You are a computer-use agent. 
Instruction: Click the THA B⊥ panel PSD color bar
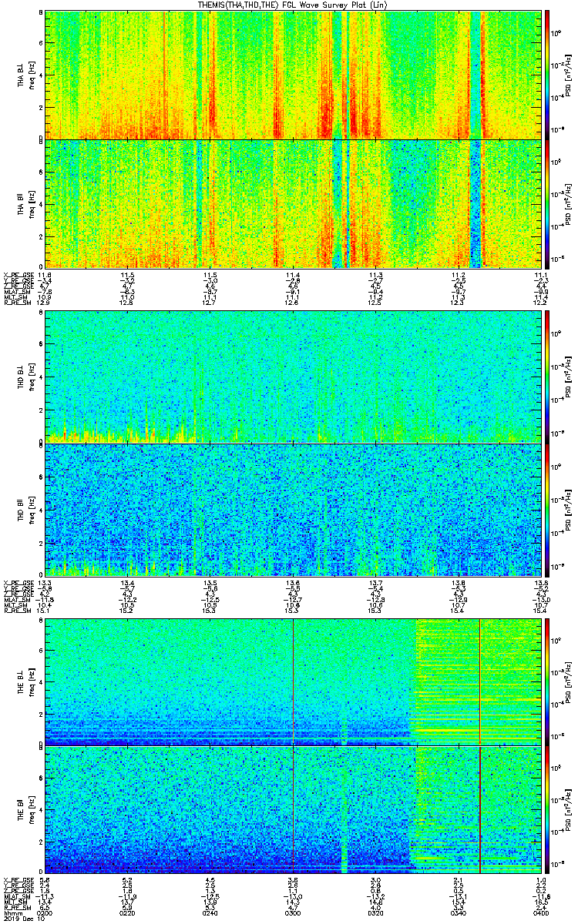click(x=547, y=75)
